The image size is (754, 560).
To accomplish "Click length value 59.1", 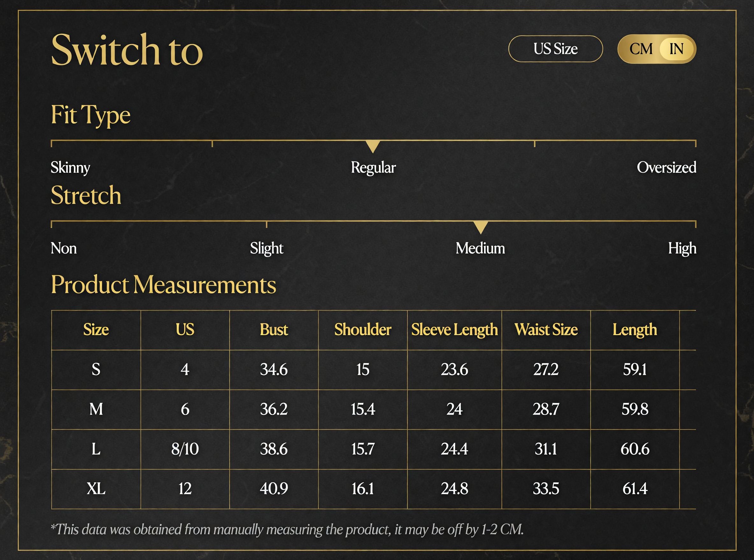I will click(635, 369).
